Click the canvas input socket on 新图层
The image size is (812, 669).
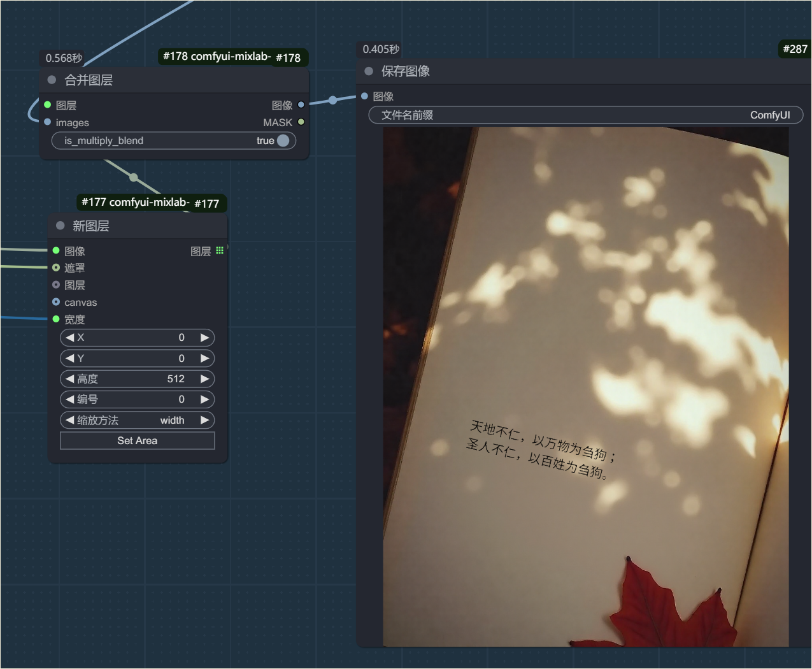click(56, 302)
